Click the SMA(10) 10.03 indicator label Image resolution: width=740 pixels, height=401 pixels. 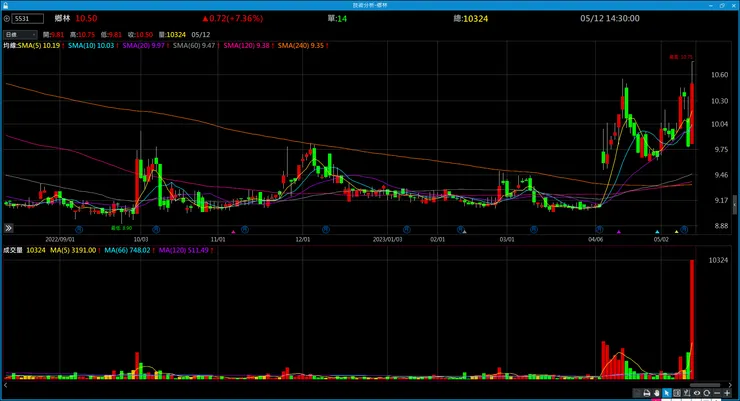[91, 45]
